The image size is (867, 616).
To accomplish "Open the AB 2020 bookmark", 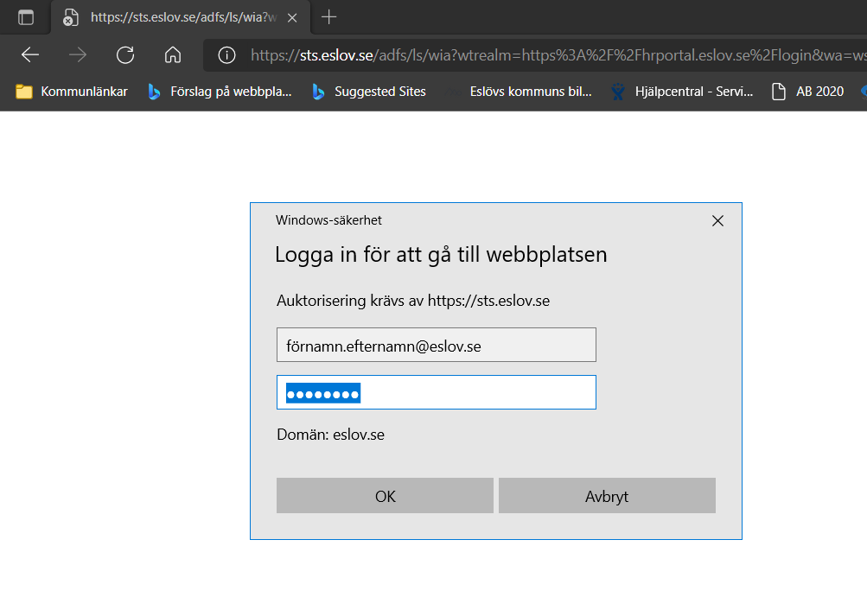I will pos(808,92).
